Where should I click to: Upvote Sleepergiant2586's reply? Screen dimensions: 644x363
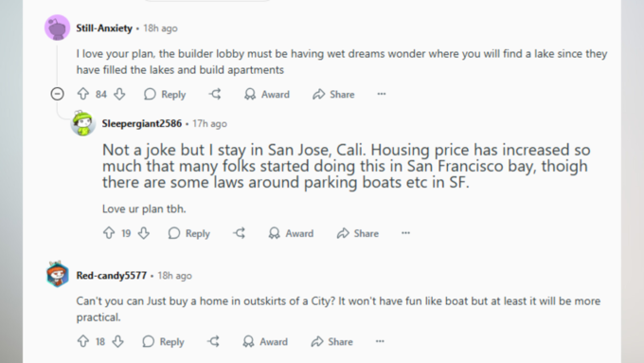109,233
